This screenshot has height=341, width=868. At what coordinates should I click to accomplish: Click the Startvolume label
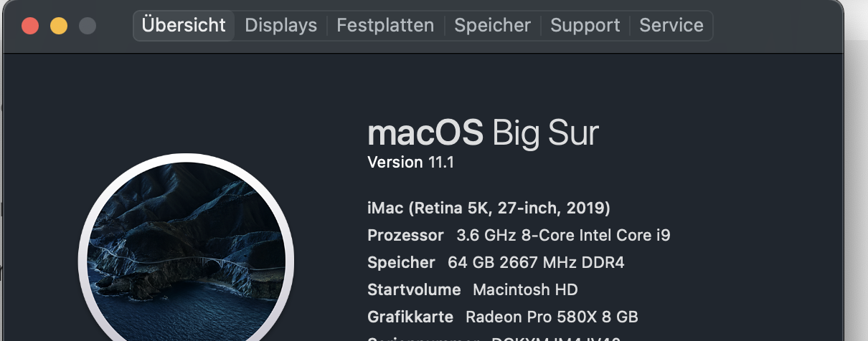pos(414,290)
